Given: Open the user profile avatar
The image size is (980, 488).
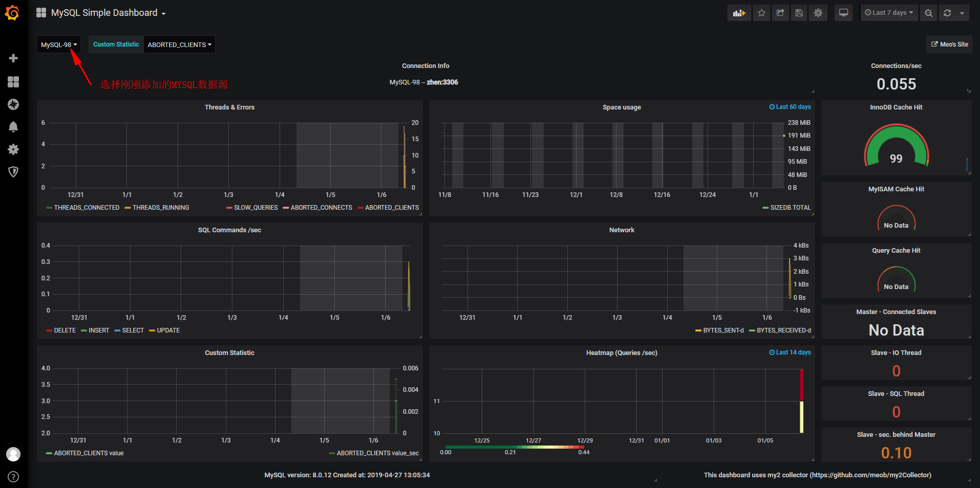Looking at the screenshot, I should [x=13, y=454].
